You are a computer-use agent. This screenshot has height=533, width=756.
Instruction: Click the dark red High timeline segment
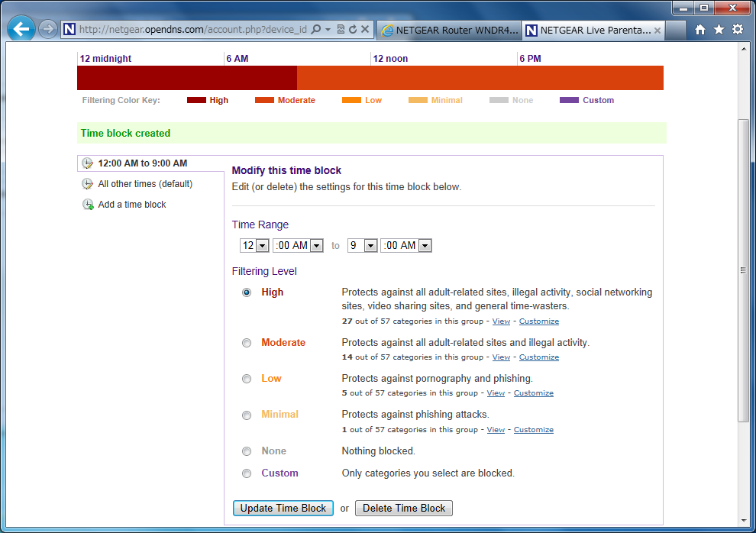click(x=186, y=78)
